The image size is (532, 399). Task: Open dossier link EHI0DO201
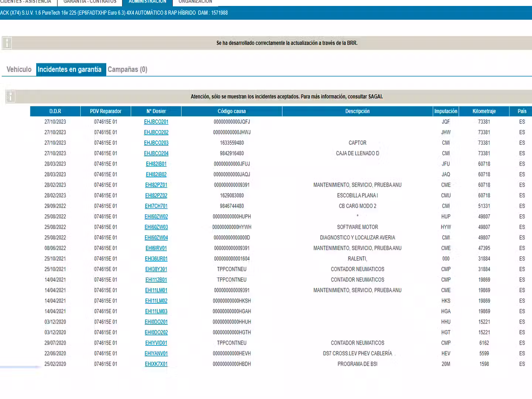click(x=156, y=322)
